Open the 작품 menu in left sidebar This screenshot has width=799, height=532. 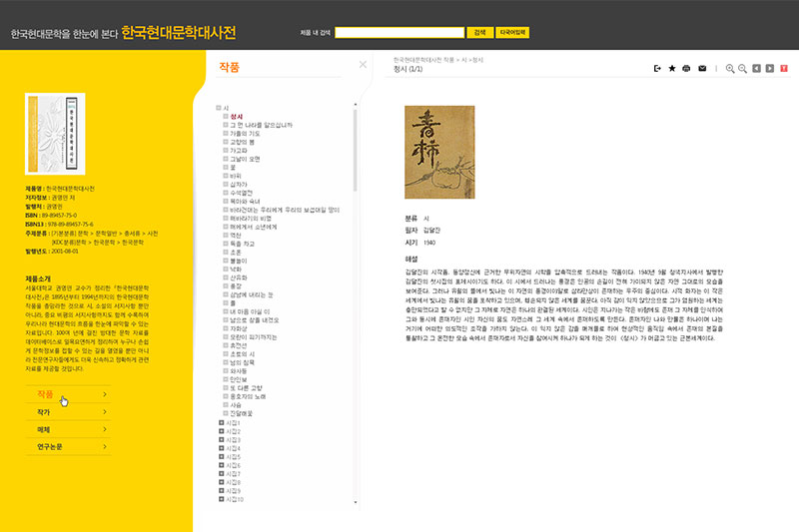68,394
